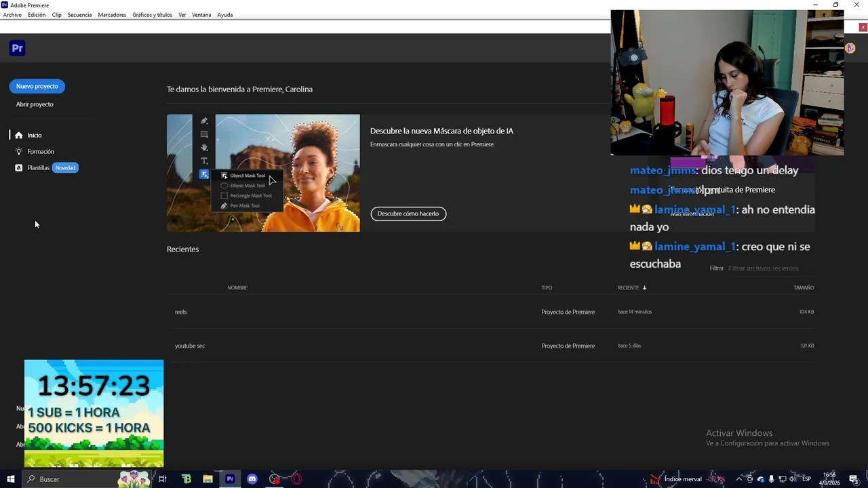Click the microphone tray icon
Viewport: 868px width, 488px height.
tap(771, 479)
